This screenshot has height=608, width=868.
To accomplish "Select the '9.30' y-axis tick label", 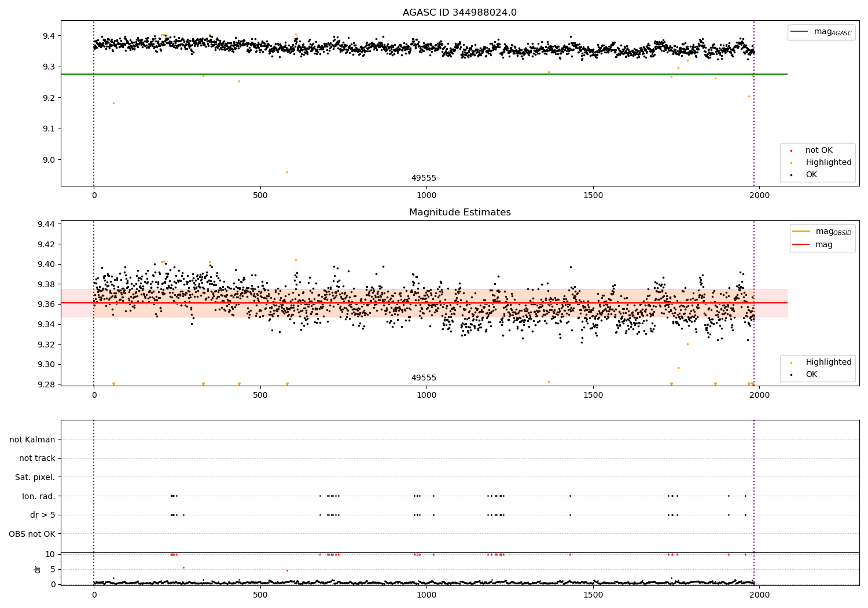I will tap(46, 365).
